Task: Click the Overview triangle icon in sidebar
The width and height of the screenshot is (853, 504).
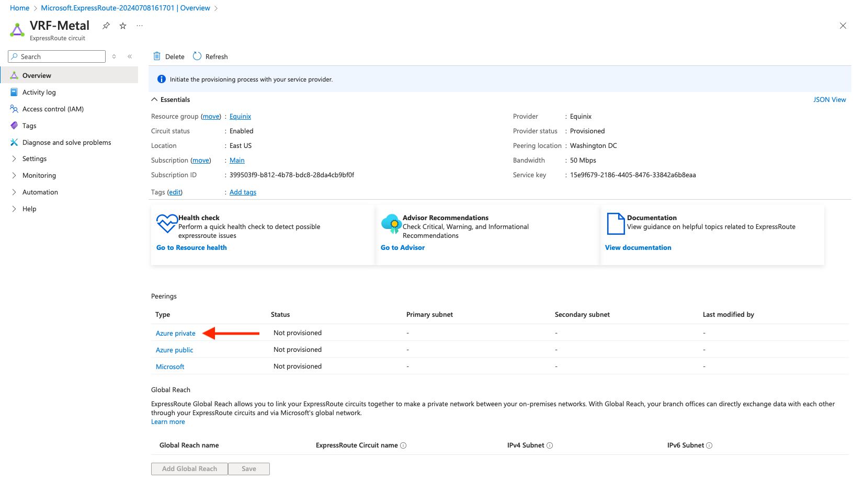Action: pos(14,75)
